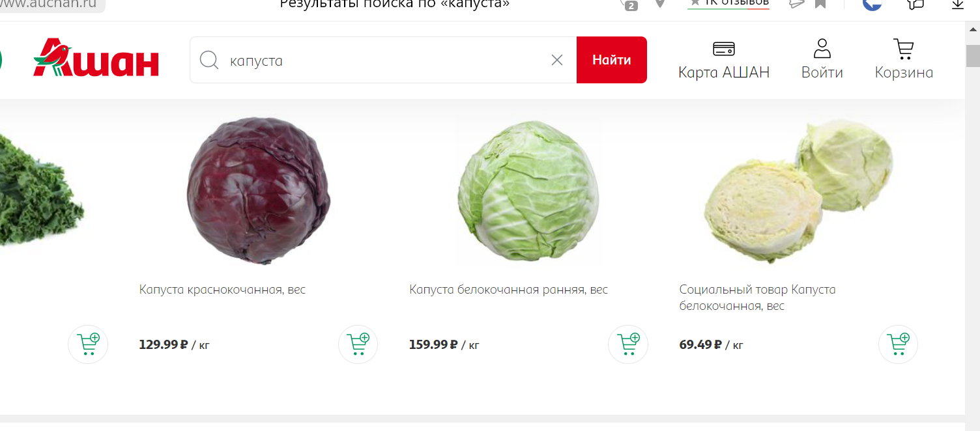Click the browser bookmark icon
The width and height of the screenshot is (980, 431).
[x=820, y=4]
